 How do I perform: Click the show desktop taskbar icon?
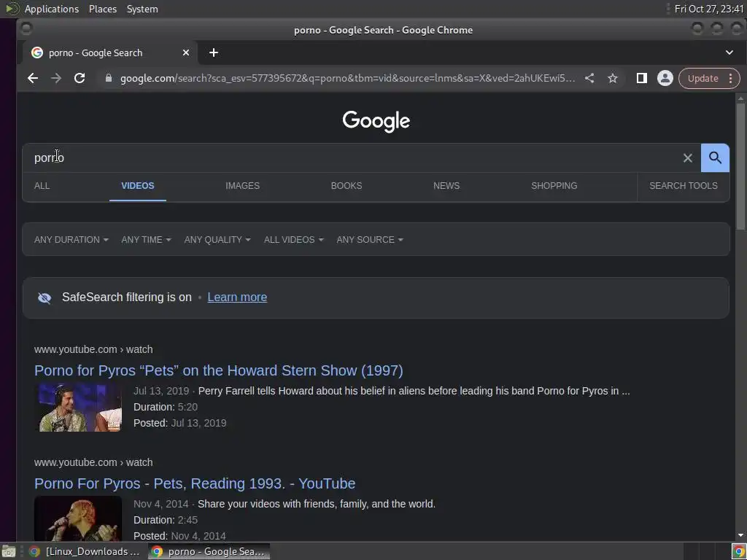tap(9, 552)
